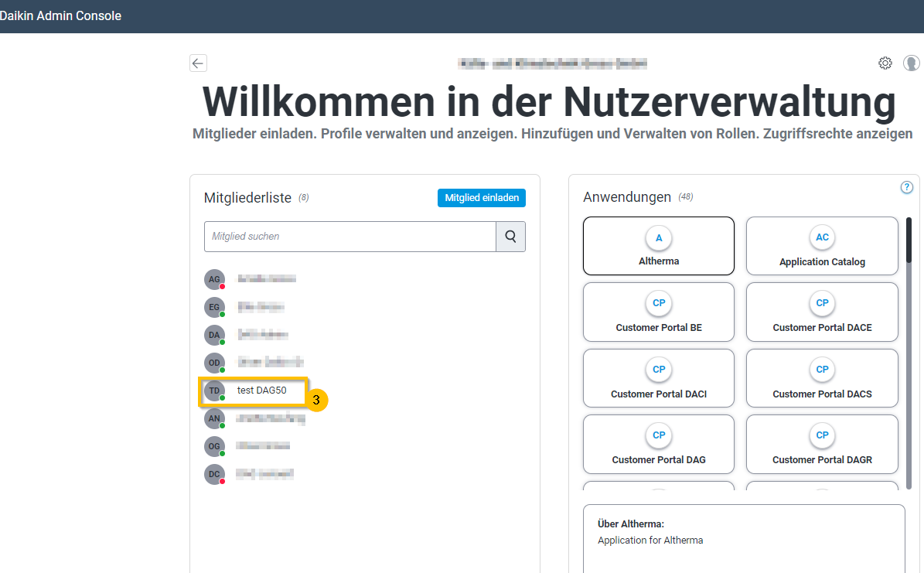Click the CP icon of Customer Portal BE
Screen dimensions: 924x573
(659, 303)
